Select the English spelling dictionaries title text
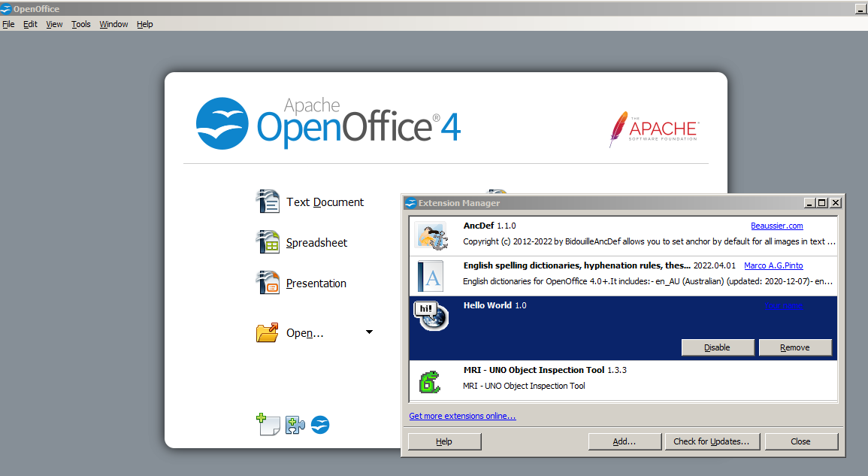 pos(577,265)
